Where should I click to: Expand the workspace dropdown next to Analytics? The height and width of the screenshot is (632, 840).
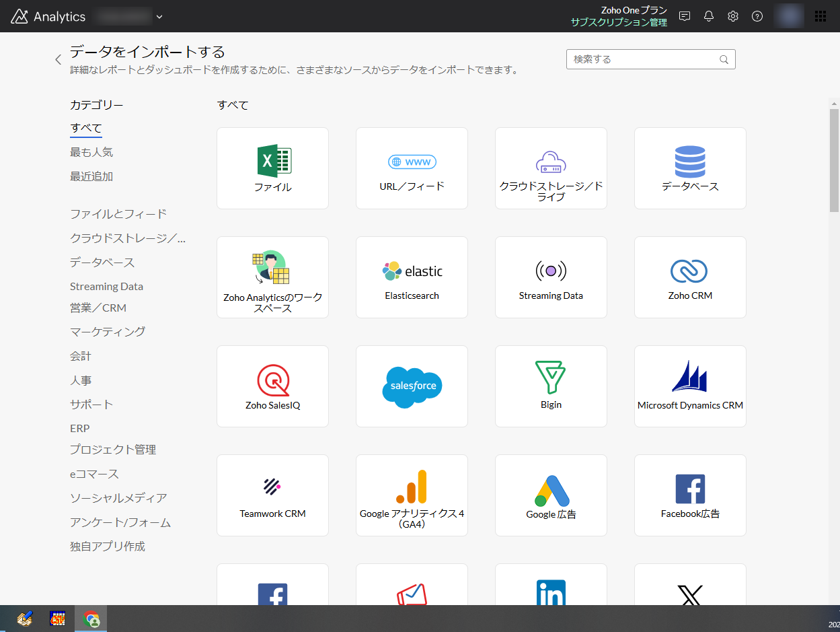pyautogui.click(x=159, y=17)
